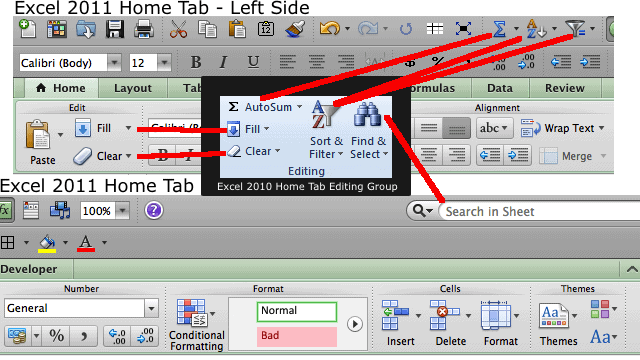Toggle Percent style button
Viewport: 640px width, 360px height.
56,336
